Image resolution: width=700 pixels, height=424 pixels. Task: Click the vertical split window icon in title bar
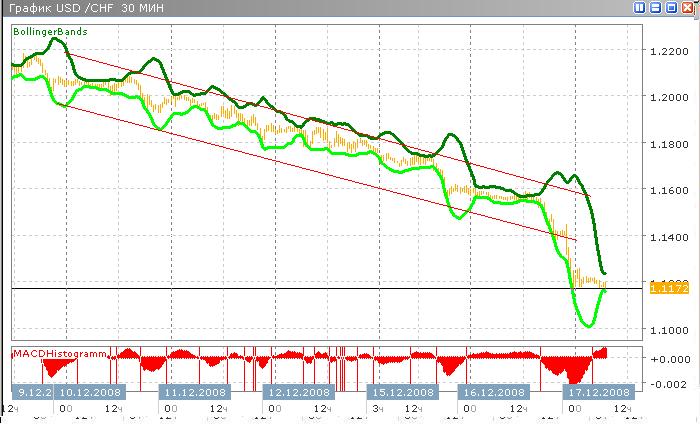[x=640, y=8]
